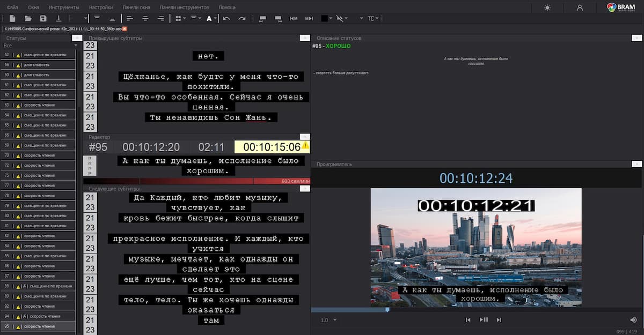Open the Окна menu
644x335 pixels.
(33, 8)
